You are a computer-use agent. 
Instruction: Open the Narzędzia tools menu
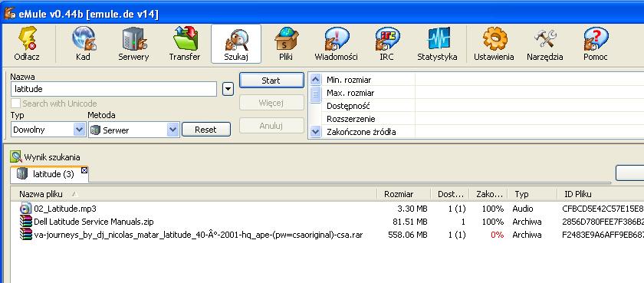(545, 44)
